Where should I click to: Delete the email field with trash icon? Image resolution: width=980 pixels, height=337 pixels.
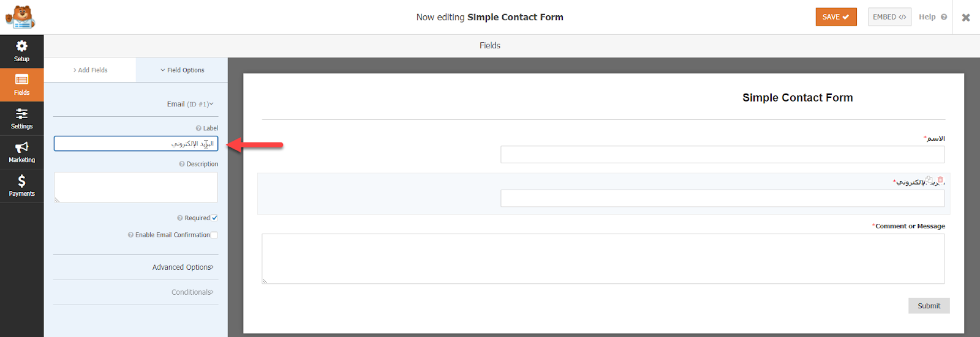[x=940, y=180]
